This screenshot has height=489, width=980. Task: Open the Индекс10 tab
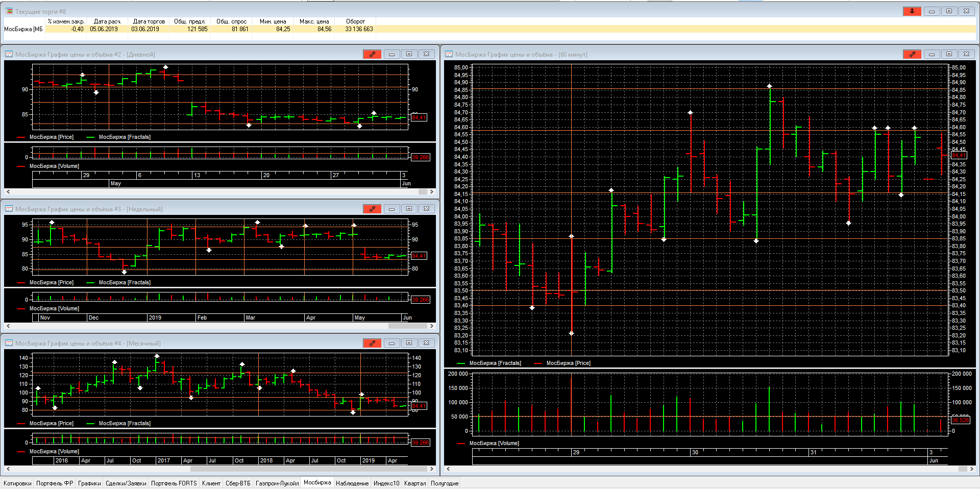[386, 483]
